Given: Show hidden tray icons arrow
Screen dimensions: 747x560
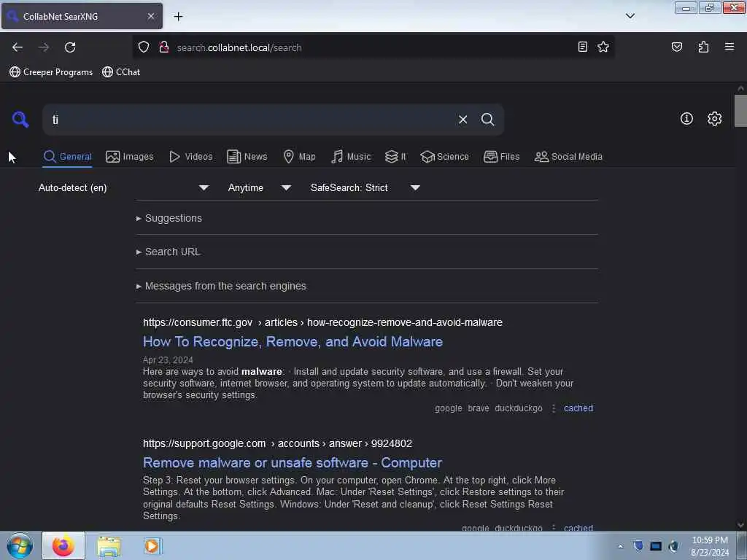Looking at the screenshot, I should pos(620,546).
